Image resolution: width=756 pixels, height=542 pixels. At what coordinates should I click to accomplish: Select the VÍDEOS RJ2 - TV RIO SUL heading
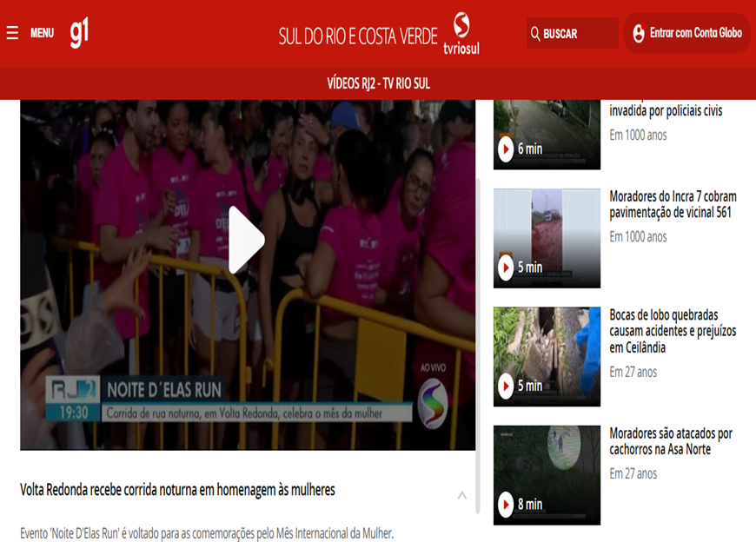[378, 83]
